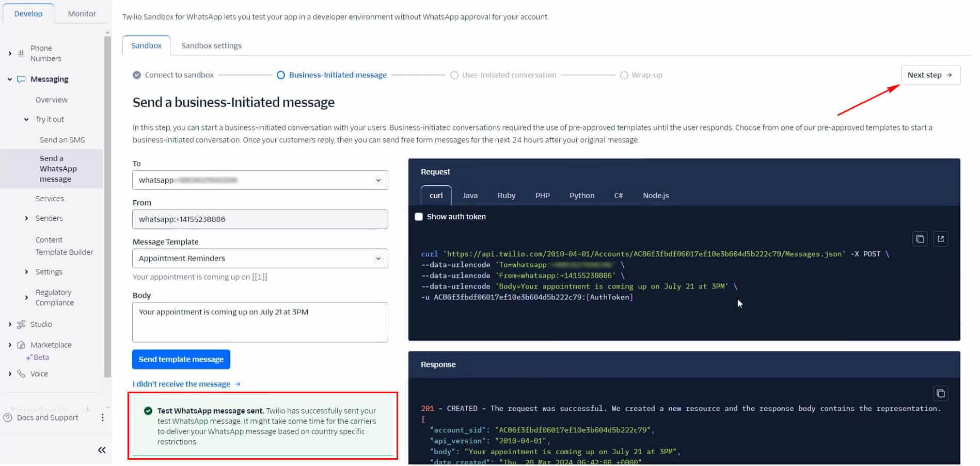Open I didn't receive the message link
The image size is (980, 466).
click(x=186, y=384)
